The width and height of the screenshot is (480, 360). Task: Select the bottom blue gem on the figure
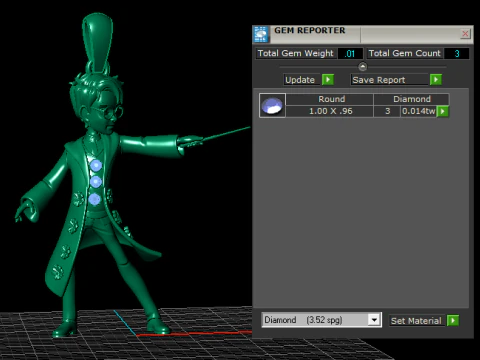pos(95,199)
